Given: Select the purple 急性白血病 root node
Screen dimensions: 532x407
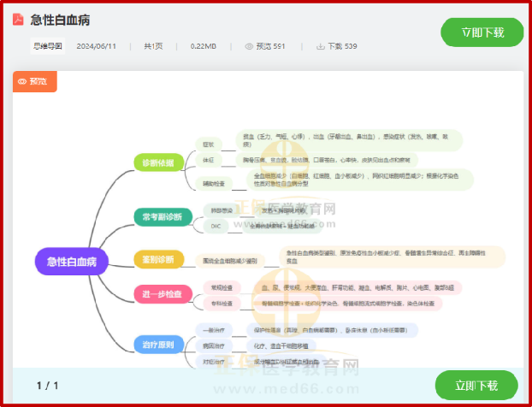Looking at the screenshot, I should coord(72,262).
